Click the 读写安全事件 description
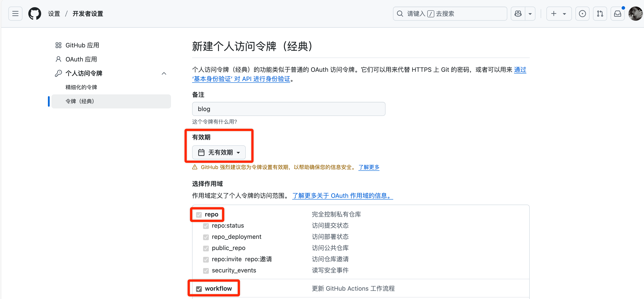This screenshot has height=299, width=644. pyautogui.click(x=330, y=270)
